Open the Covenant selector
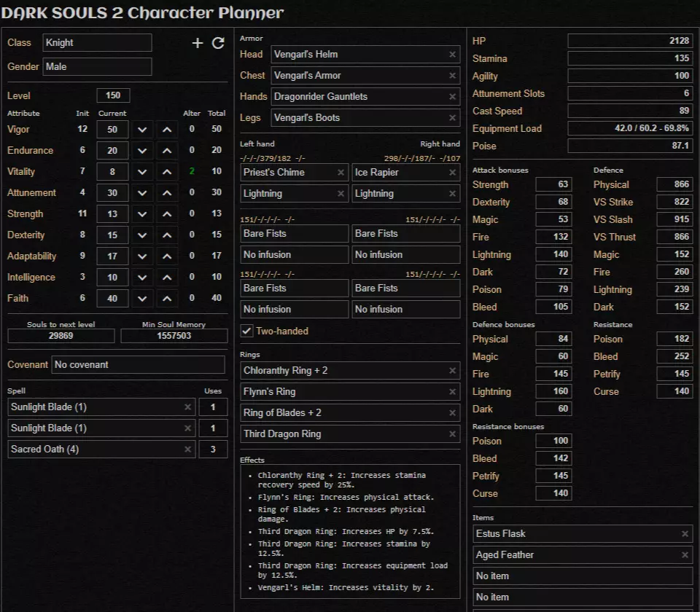This screenshot has height=612, width=700. coord(138,365)
